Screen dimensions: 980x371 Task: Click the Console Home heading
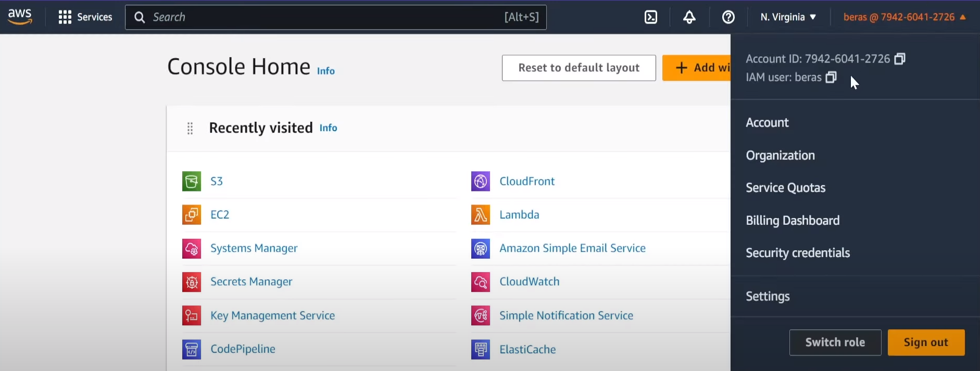click(x=239, y=67)
